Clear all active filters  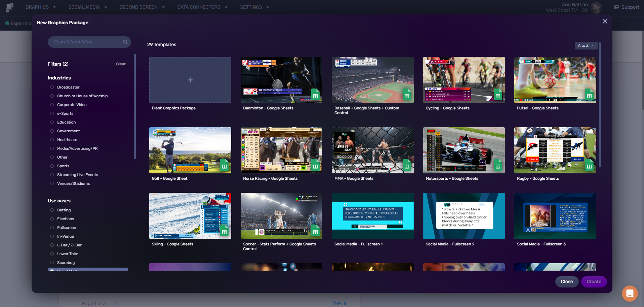coord(121,64)
